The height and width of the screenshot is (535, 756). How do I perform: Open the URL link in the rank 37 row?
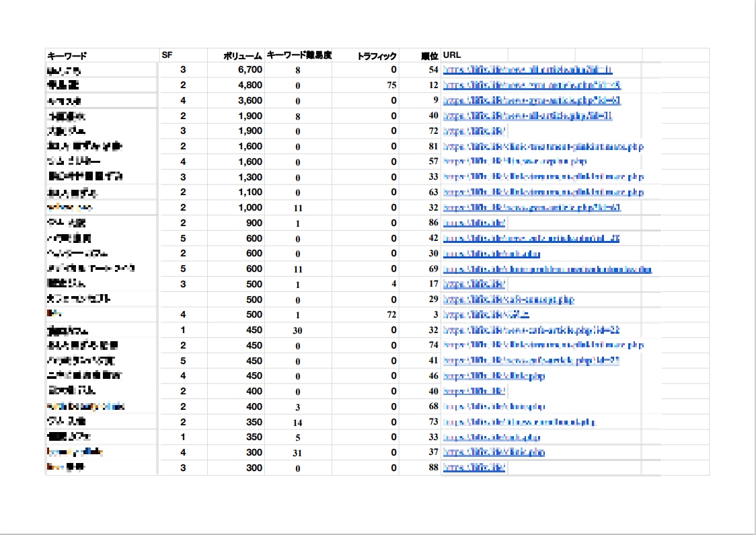(x=494, y=452)
